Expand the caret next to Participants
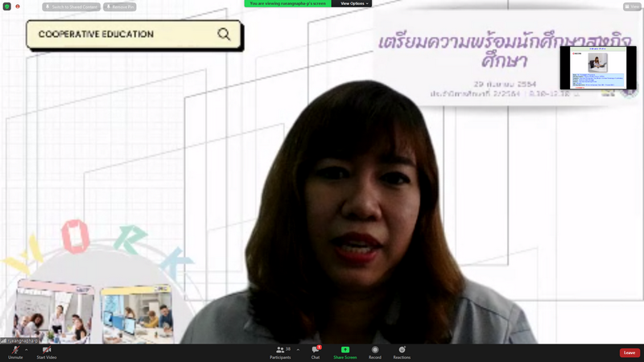The height and width of the screenshot is (362, 644). (x=299, y=350)
